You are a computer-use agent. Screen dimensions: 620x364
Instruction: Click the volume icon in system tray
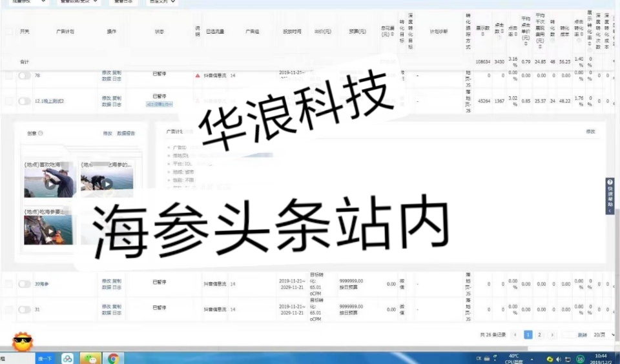(x=558, y=359)
